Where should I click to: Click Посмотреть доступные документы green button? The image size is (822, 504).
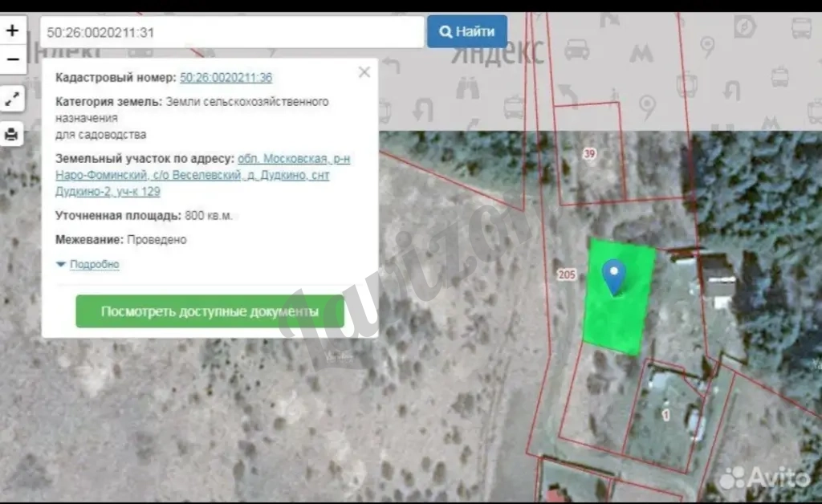point(210,311)
